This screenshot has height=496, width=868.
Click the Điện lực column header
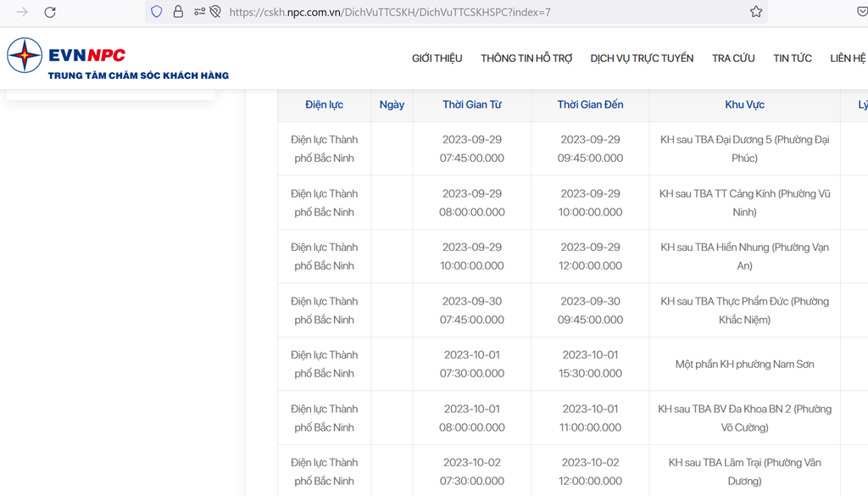pyautogui.click(x=324, y=105)
